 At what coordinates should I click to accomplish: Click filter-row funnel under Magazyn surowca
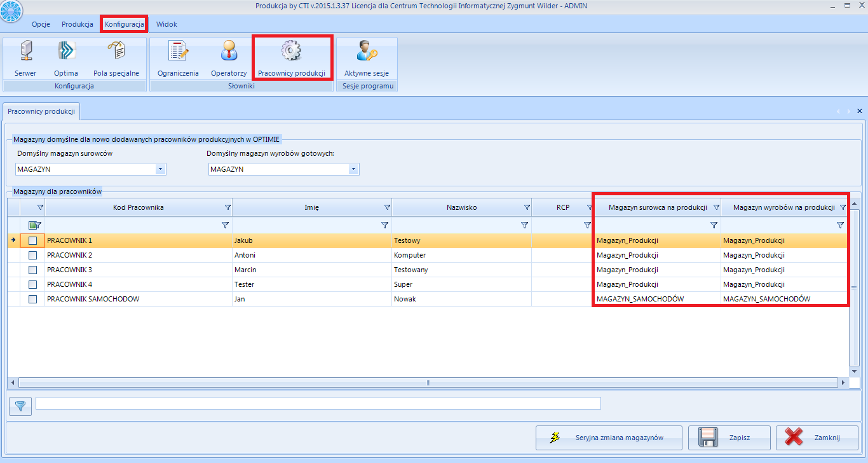[714, 225]
